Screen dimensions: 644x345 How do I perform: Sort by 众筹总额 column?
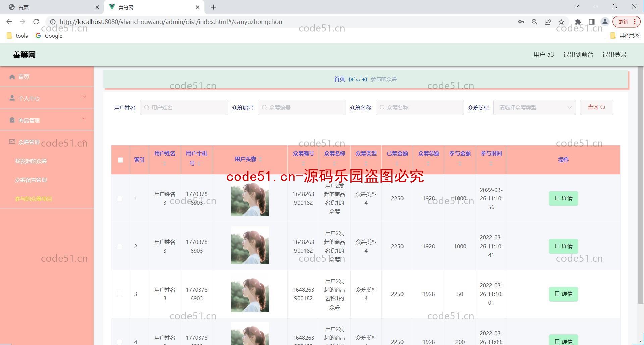(x=428, y=164)
